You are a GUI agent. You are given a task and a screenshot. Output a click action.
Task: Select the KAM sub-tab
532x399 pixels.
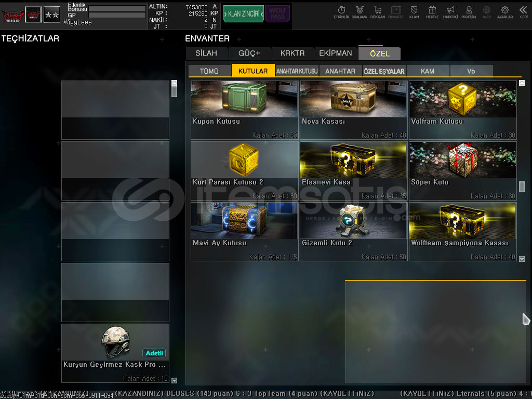[428, 71]
